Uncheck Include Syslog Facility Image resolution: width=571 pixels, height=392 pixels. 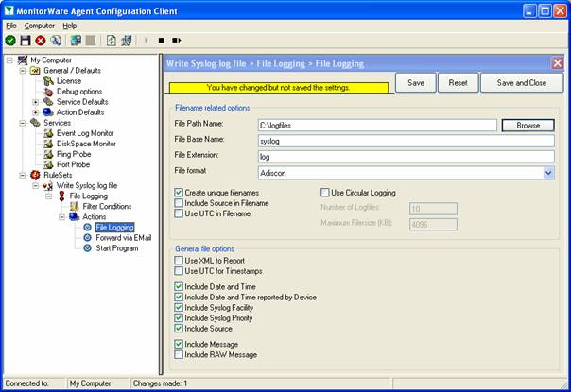tap(179, 308)
